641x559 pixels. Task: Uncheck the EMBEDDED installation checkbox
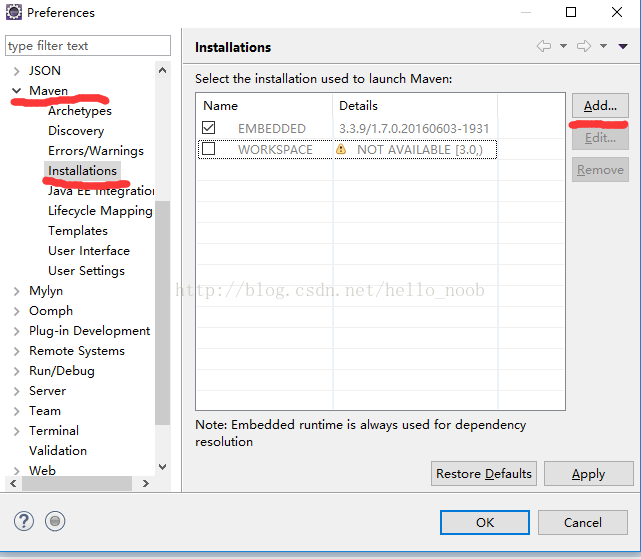208,128
